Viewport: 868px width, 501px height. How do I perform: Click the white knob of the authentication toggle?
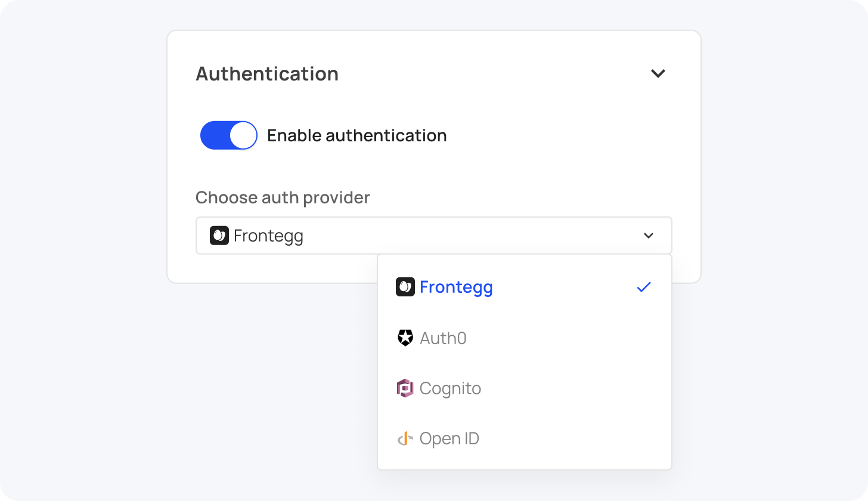(x=243, y=135)
